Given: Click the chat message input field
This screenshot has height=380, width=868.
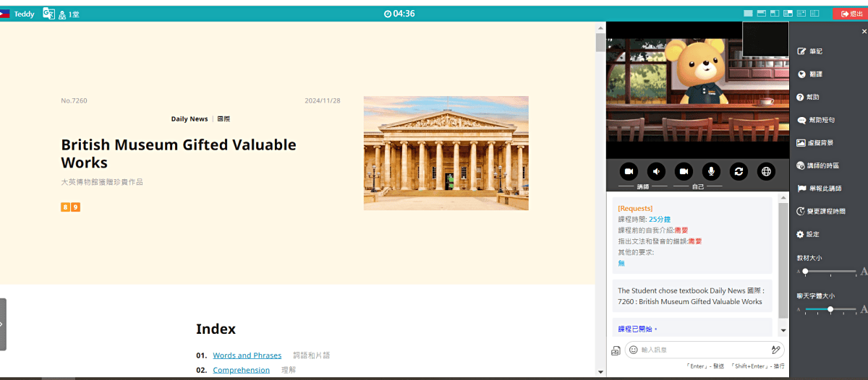Looking at the screenshot, I should 704,350.
